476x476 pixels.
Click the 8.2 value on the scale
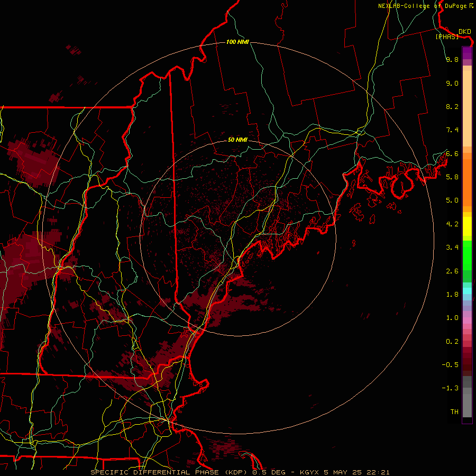452,106
